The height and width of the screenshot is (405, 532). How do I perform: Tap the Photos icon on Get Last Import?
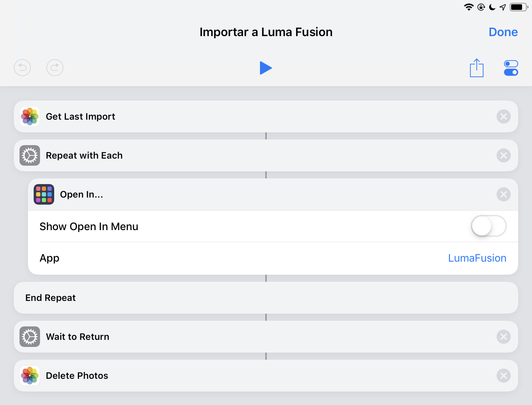pyautogui.click(x=30, y=116)
